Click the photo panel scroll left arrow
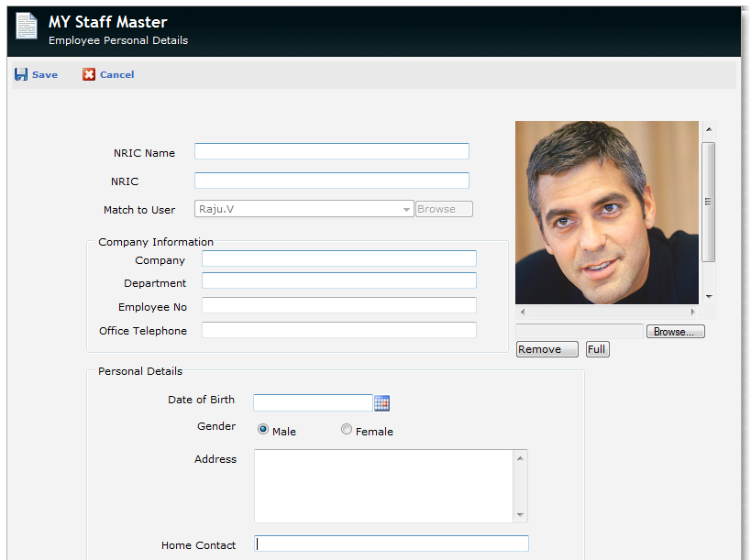The image size is (751, 560). pos(523,312)
